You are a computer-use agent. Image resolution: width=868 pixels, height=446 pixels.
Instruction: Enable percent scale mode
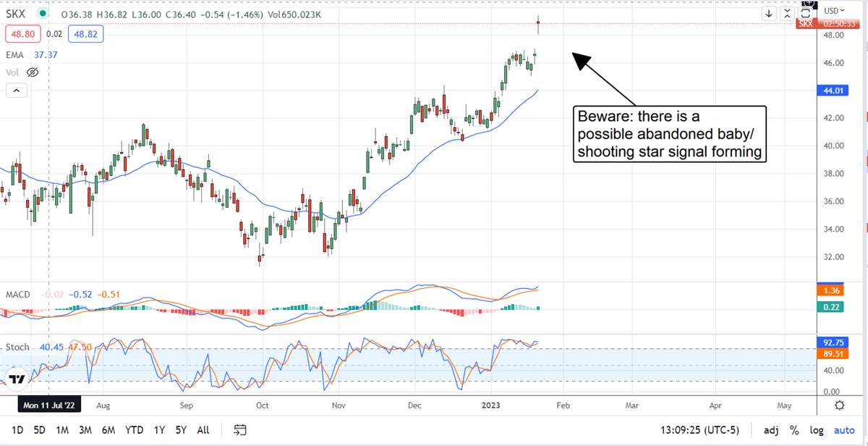coord(793,429)
